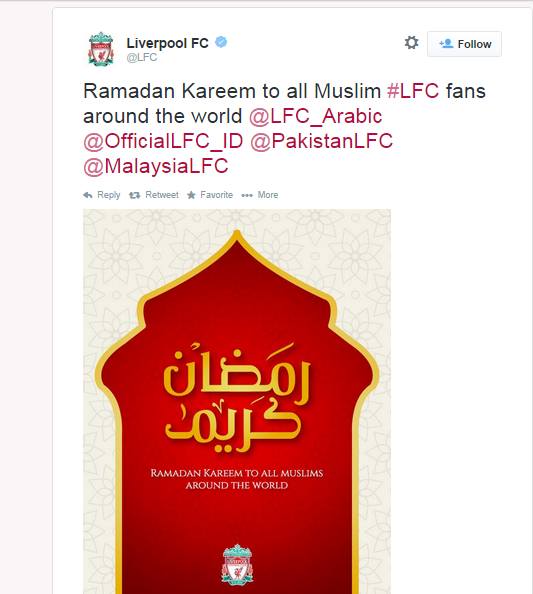Click the Liverpool FC display name
The image size is (533, 594).
pyautogui.click(x=167, y=43)
